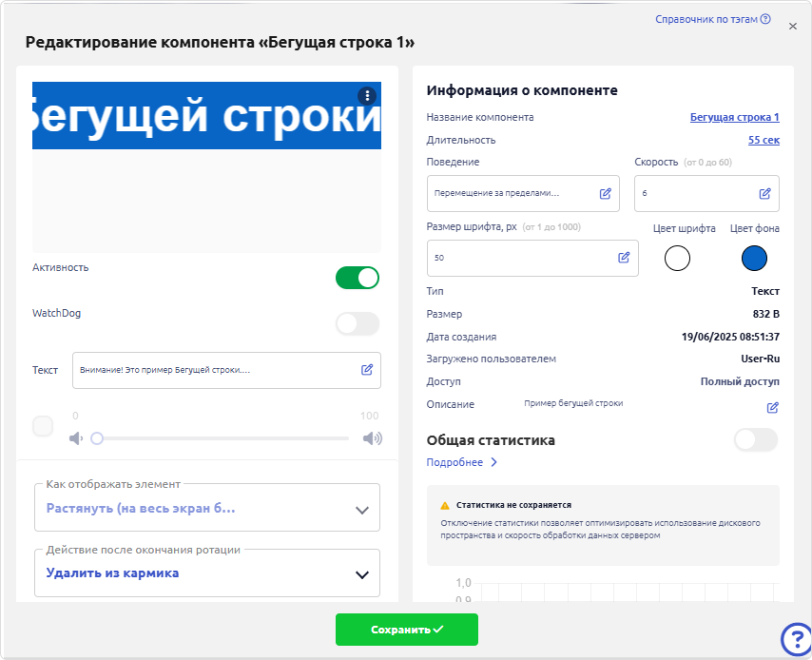
Task: Enable the WatchDog switch
Action: click(358, 324)
